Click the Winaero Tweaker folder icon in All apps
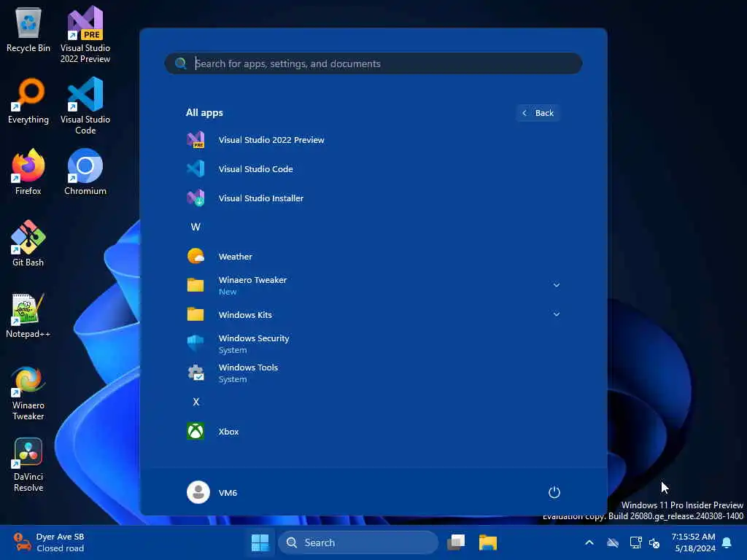747x560 pixels. point(196,285)
